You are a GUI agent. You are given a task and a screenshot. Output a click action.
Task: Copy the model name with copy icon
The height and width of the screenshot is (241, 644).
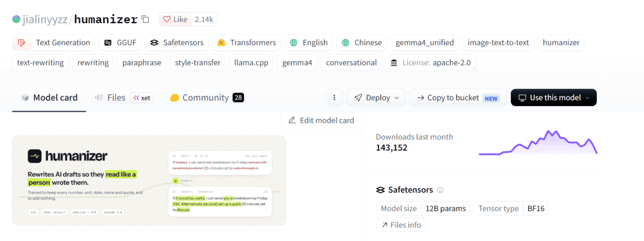point(145,19)
